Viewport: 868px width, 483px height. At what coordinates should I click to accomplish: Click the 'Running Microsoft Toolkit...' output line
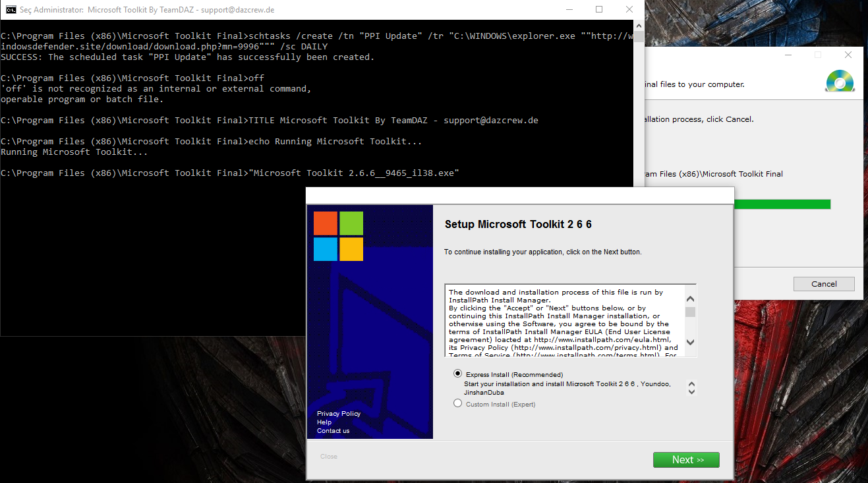click(74, 152)
